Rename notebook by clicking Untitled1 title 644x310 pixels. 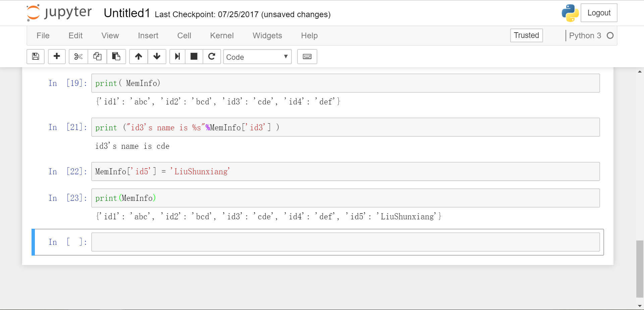pos(127,13)
